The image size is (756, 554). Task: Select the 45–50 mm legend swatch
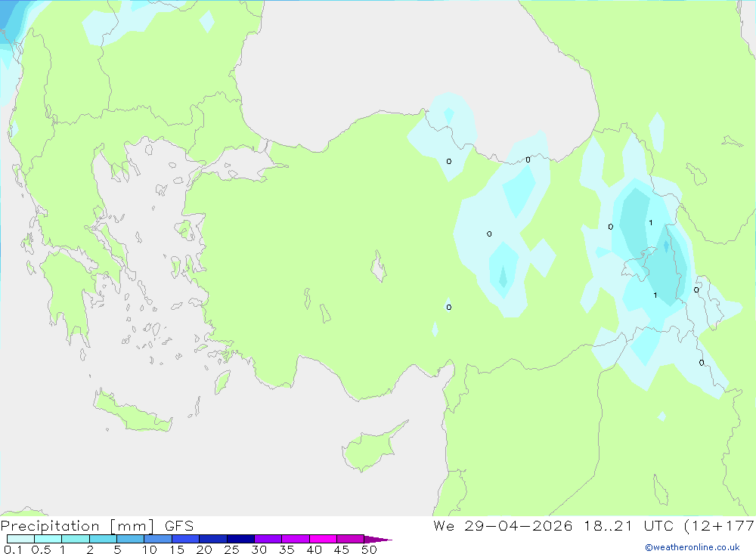(351, 539)
